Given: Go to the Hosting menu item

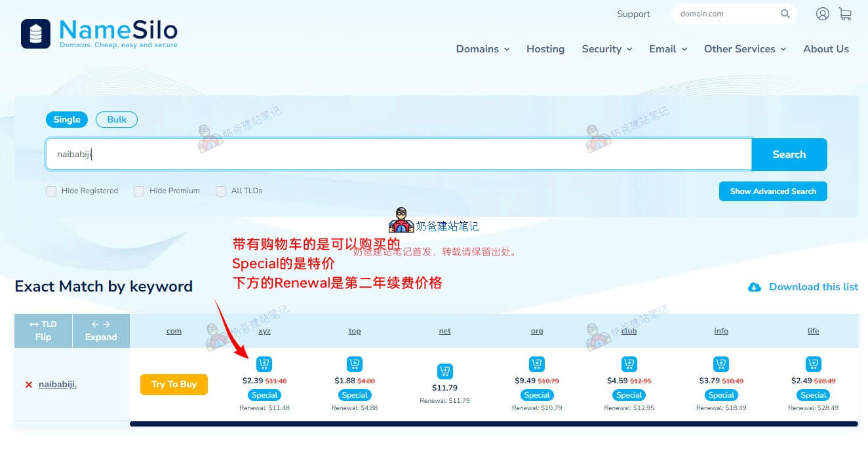Looking at the screenshot, I should pyautogui.click(x=545, y=49).
